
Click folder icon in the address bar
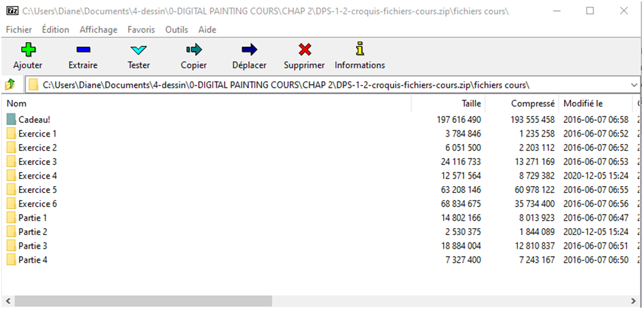pos(34,85)
